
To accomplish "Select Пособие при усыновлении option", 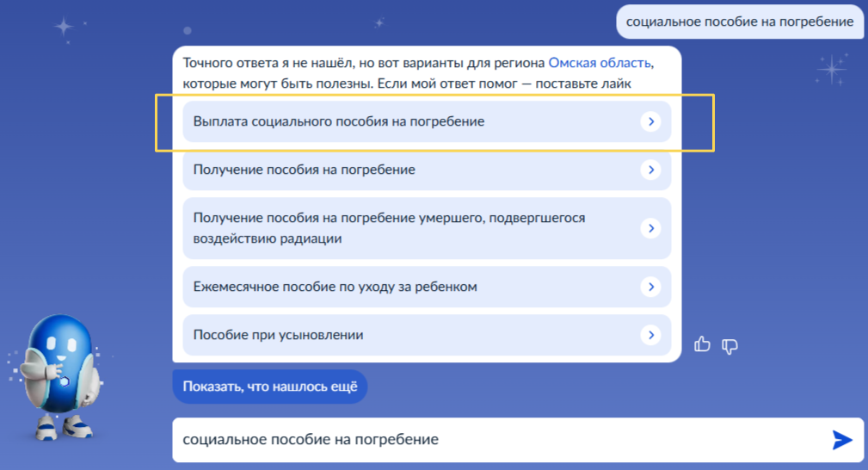I will pyautogui.click(x=279, y=335).
